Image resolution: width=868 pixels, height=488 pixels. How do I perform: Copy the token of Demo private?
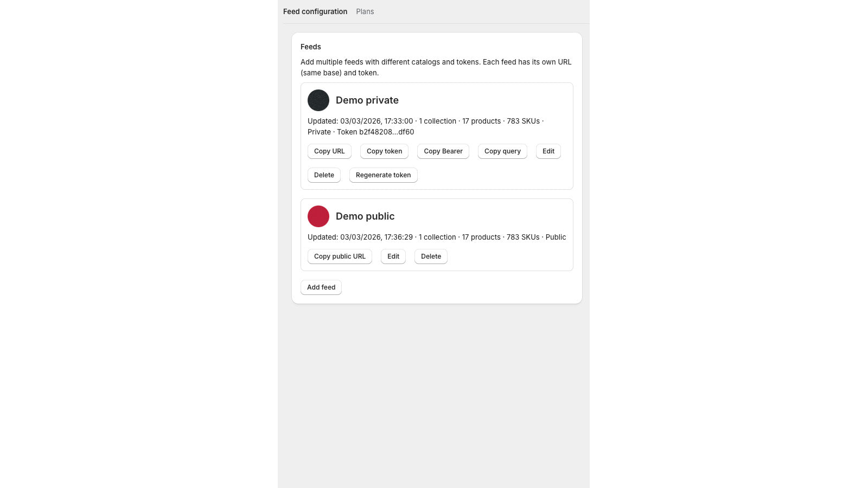click(x=384, y=151)
